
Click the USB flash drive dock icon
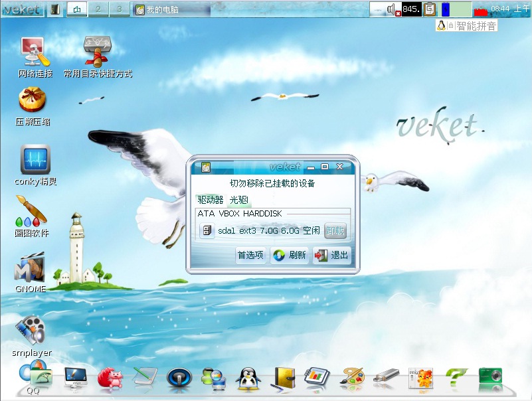click(386, 376)
